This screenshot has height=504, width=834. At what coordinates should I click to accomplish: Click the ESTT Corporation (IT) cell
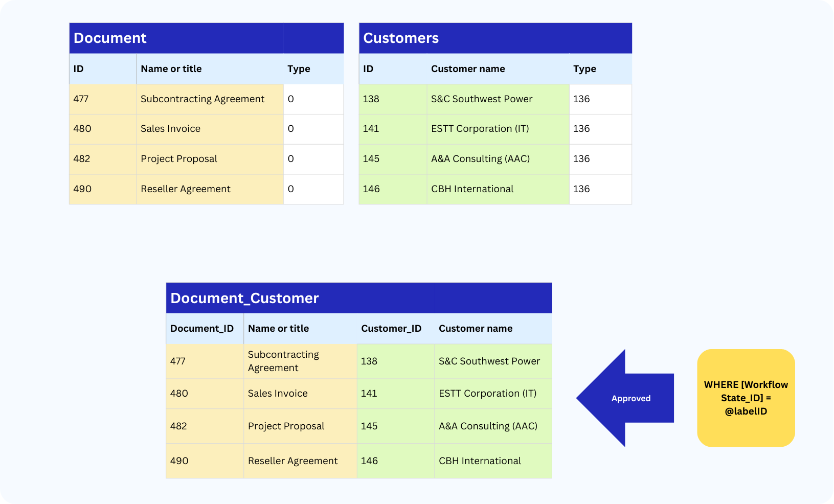(478, 129)
